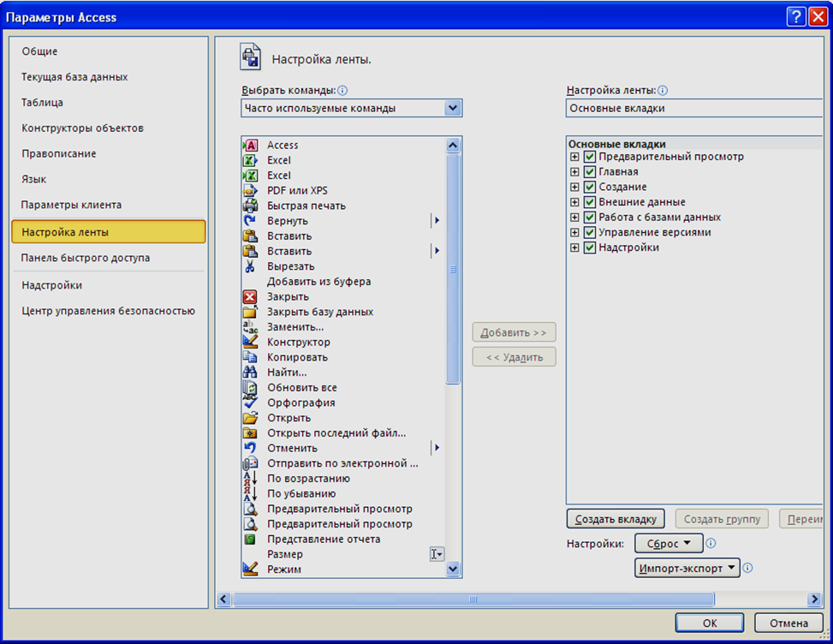Click info icon beside Выбрать команды

coord(342,90)
